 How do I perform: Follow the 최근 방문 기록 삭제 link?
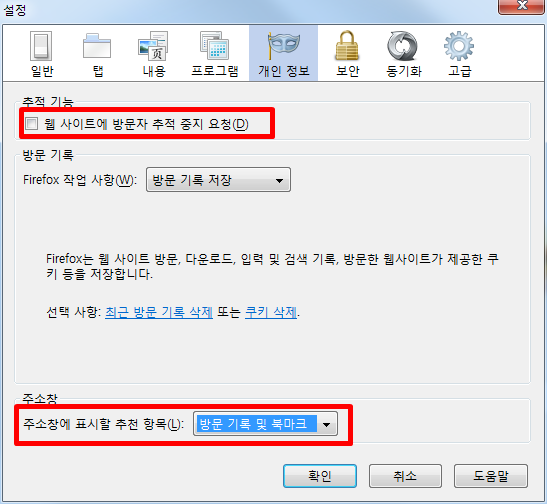(159, 312)
